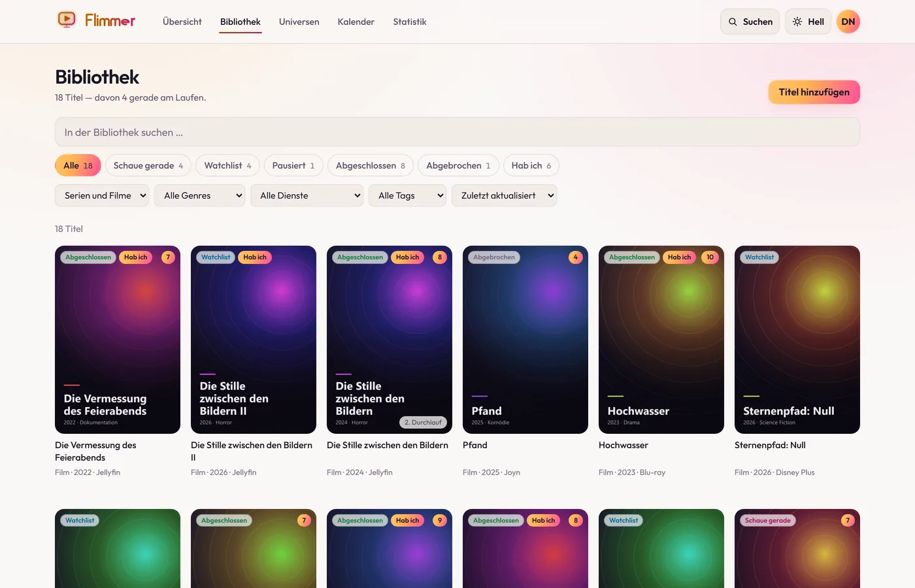Filter by Watchlist chip
915x588 pixels.
228,165
